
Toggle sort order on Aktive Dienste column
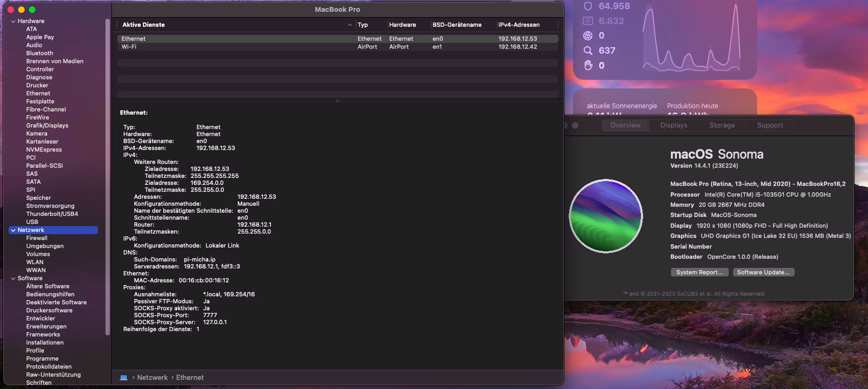click(x=350, y=25)
